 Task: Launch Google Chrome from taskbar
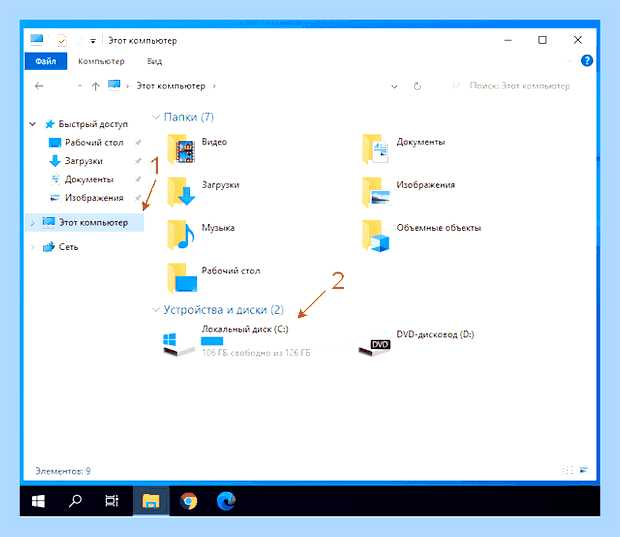pyautogui.click(x=189, y=501)
